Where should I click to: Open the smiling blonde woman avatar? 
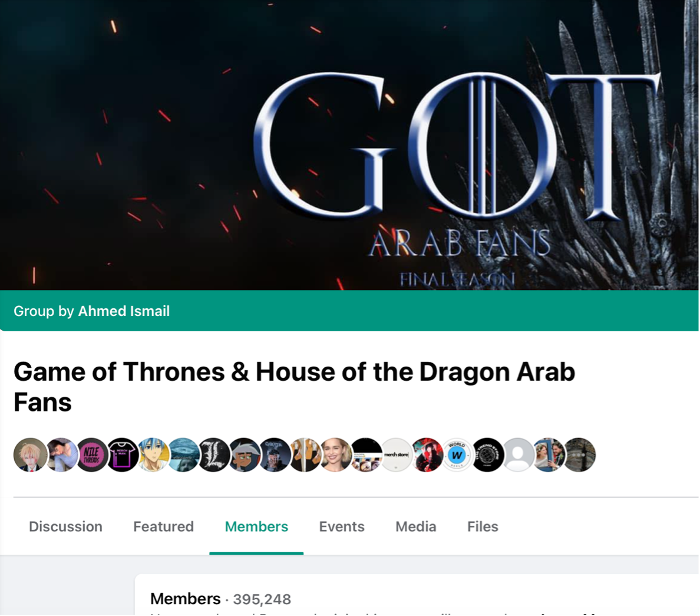[x=336, y=454]
